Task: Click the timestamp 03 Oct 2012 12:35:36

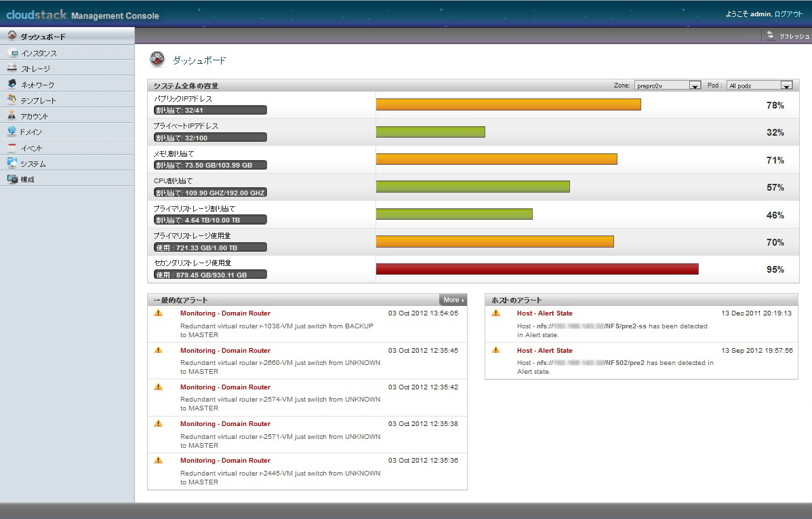Action: (423, 461)
